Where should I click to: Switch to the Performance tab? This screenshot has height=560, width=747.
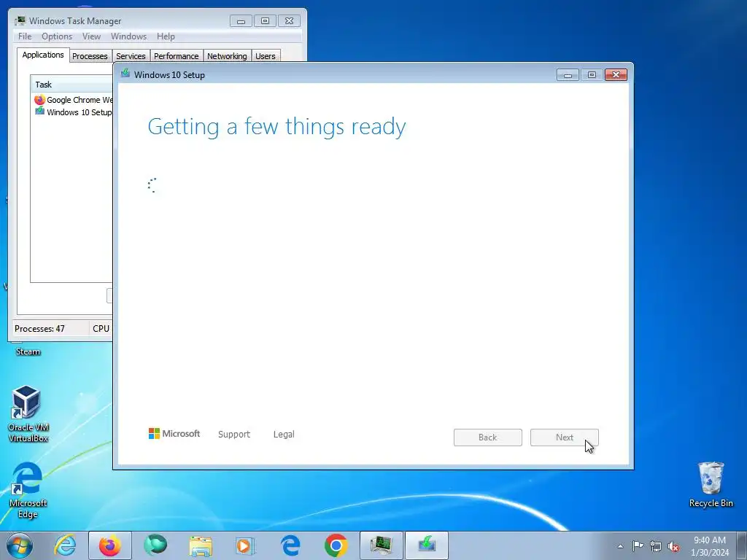177,56
